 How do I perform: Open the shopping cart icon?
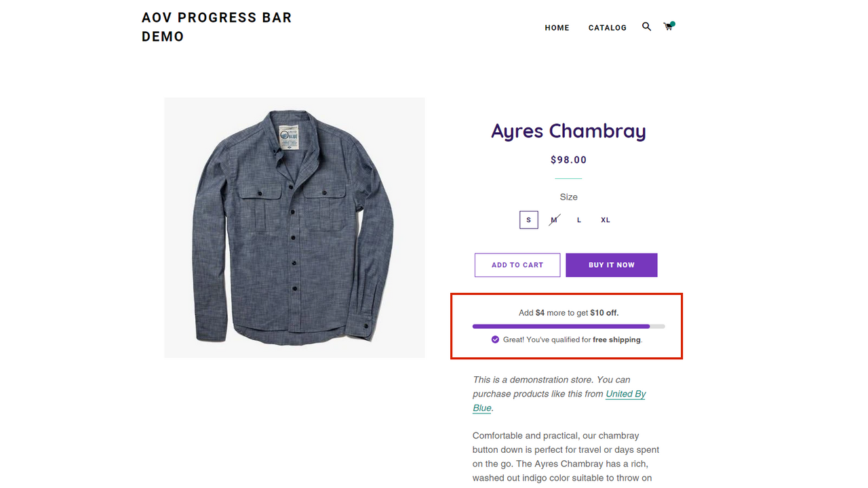[669, 26]
